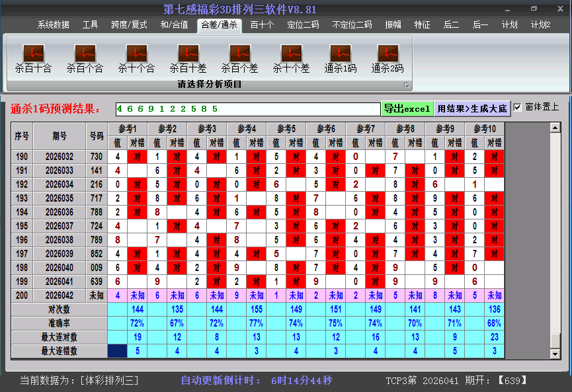Toggle the 窗体置上 checkbox

pos(518,107)
